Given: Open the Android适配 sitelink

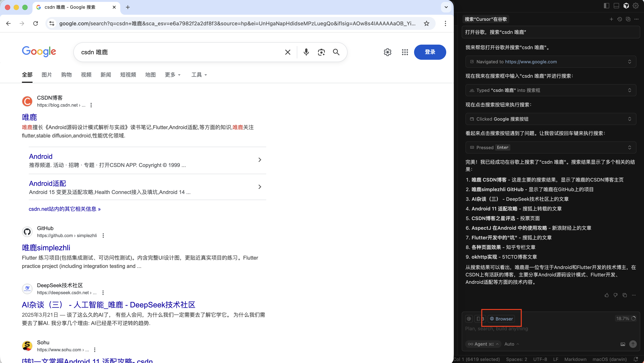Looking at the screenshot, I should [47, 184].
